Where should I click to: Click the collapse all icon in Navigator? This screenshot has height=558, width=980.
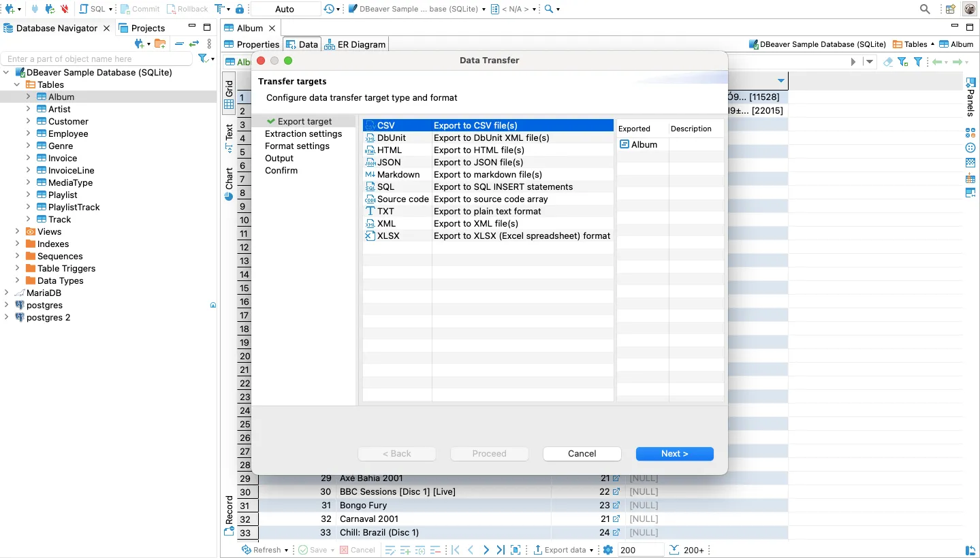click(x=179, y=44)
